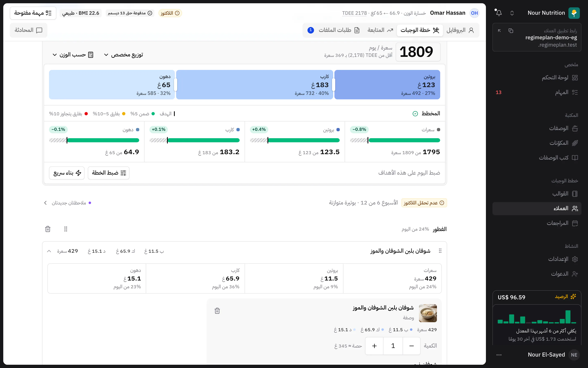588x368 pixels.
Task: Click the oatmeal recipe thumbnail
Action: coord(428,313)
